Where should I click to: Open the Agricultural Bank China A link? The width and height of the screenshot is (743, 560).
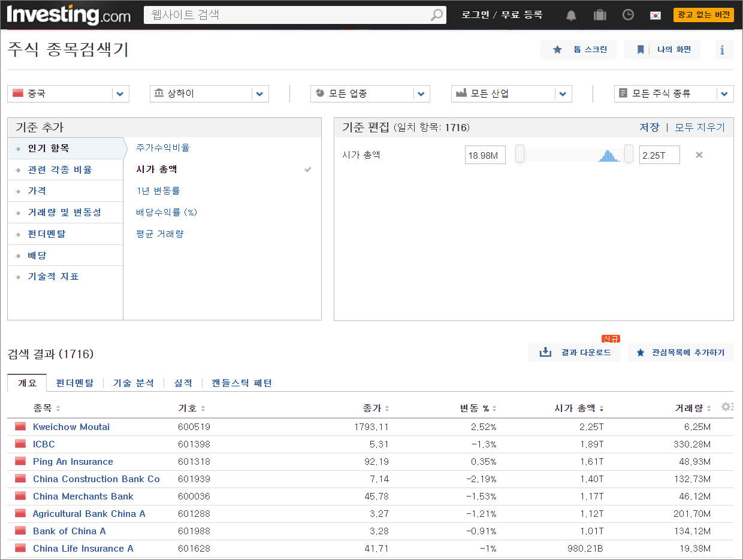(89, 513)
